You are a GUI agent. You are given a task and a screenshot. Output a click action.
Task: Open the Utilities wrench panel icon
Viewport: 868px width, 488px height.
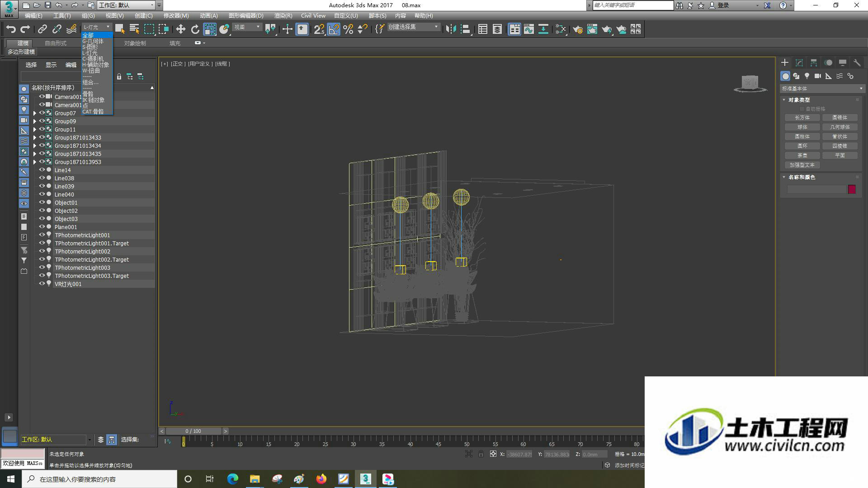click(x=857, y=63)
